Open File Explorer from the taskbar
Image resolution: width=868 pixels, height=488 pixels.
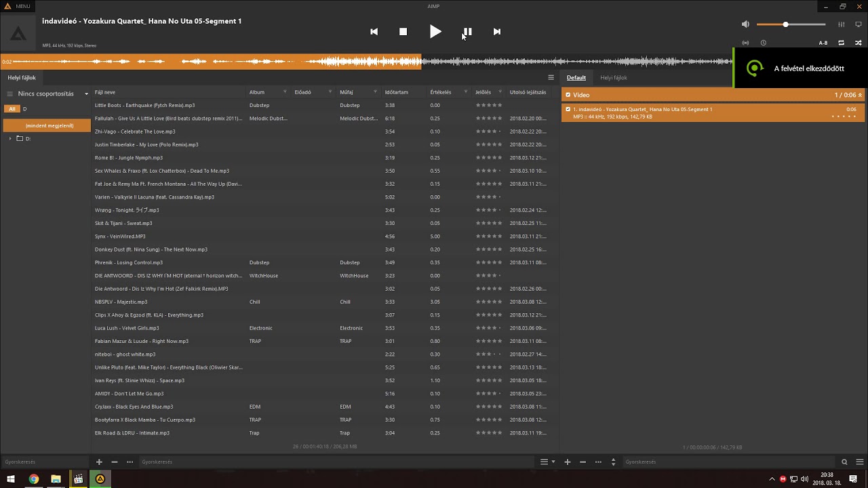point(56,479)
